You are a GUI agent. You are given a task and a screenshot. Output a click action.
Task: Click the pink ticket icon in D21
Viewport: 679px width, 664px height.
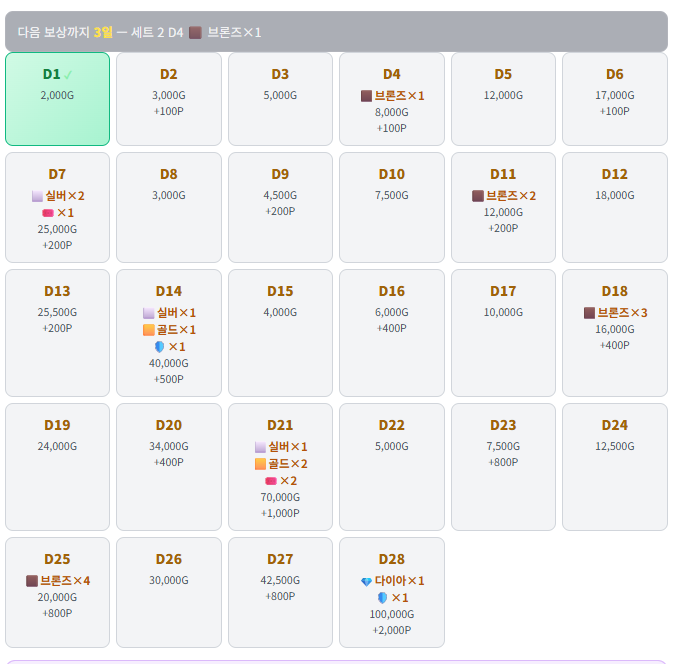[x=271, y=481]
